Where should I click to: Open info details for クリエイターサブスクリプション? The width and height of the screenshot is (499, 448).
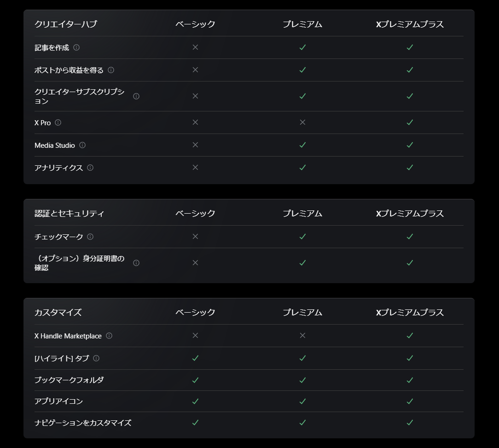tap(136, 96)
